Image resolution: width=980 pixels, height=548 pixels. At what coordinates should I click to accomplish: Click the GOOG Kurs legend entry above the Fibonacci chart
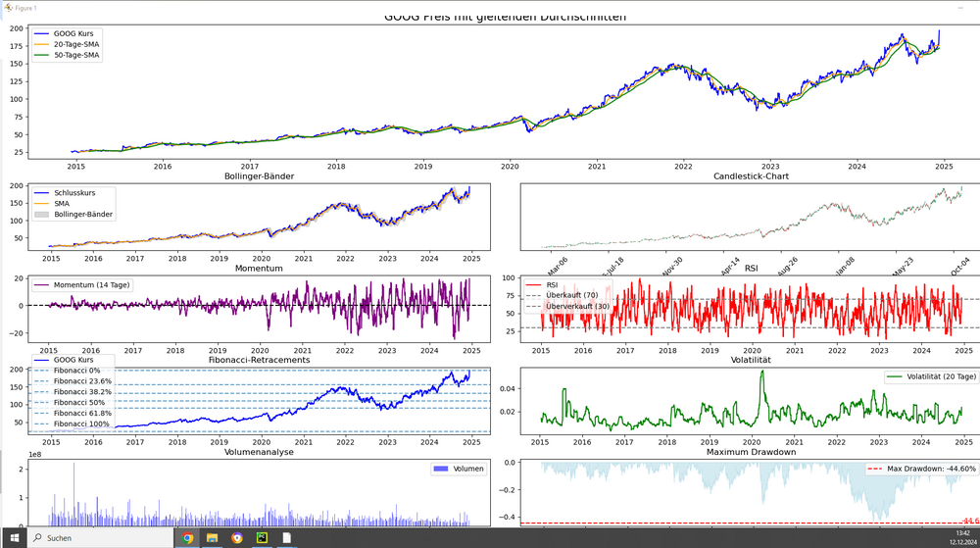point(64,360)
